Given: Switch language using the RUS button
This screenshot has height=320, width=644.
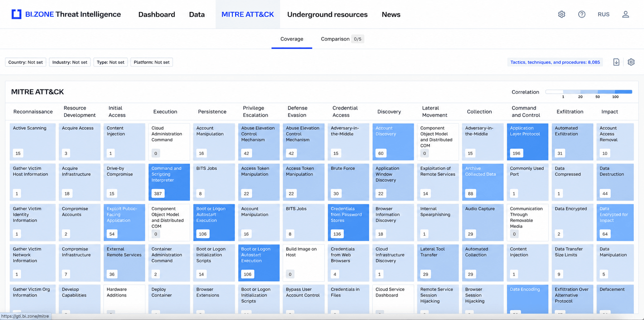Looking at the screenshot, I should tap(603, 14).
